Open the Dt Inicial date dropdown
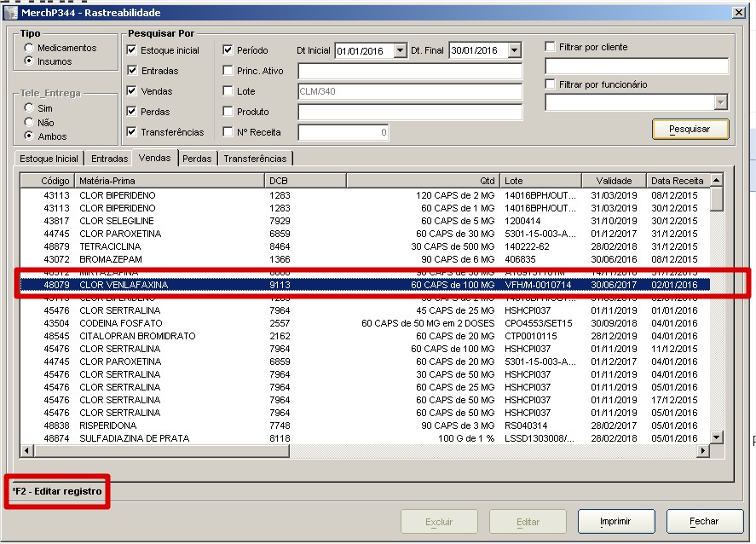756x544 pixels. point(401,50)
